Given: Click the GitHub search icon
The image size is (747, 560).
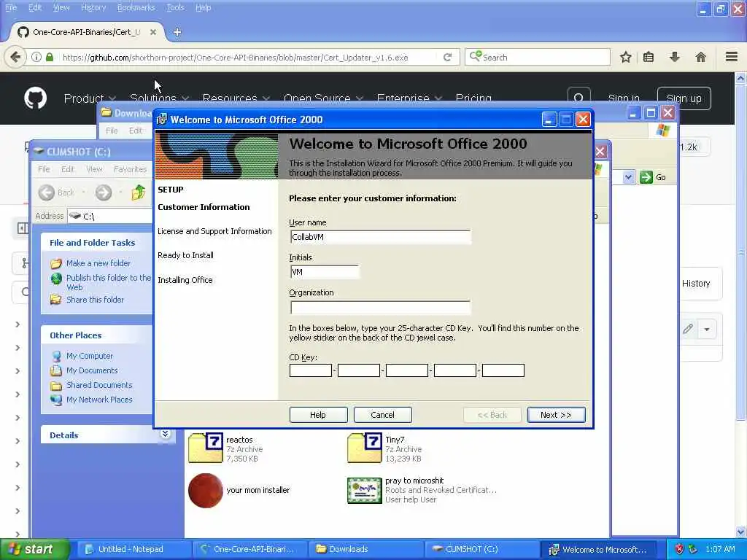Looking at the screenshot, I should click(578, 98).
